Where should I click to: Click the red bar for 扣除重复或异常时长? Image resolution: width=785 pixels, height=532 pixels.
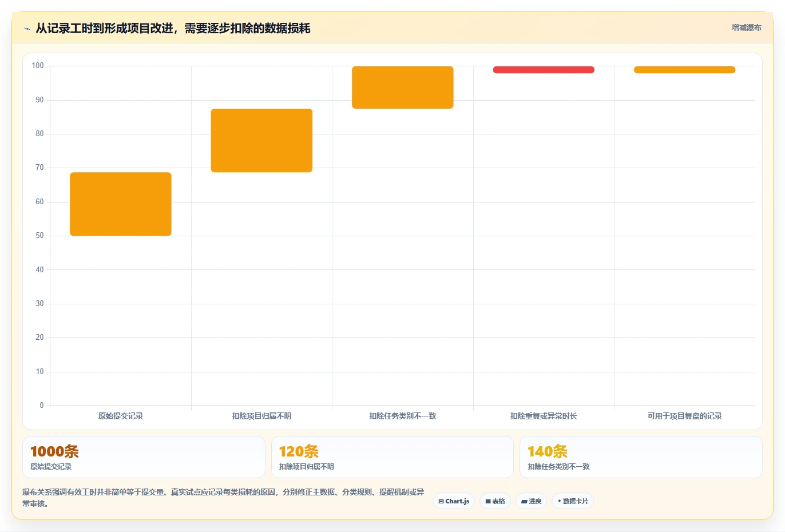[x=544, y=70]
